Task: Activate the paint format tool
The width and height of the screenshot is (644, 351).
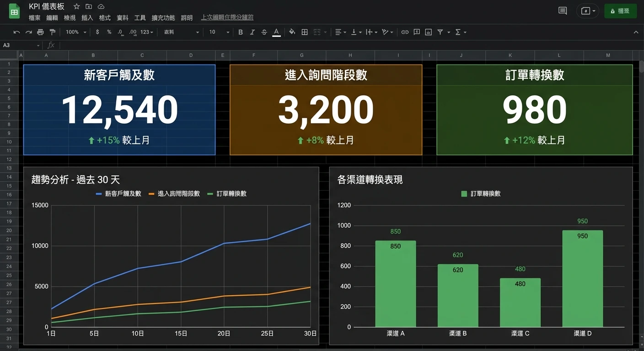Action: coord(52,32)
